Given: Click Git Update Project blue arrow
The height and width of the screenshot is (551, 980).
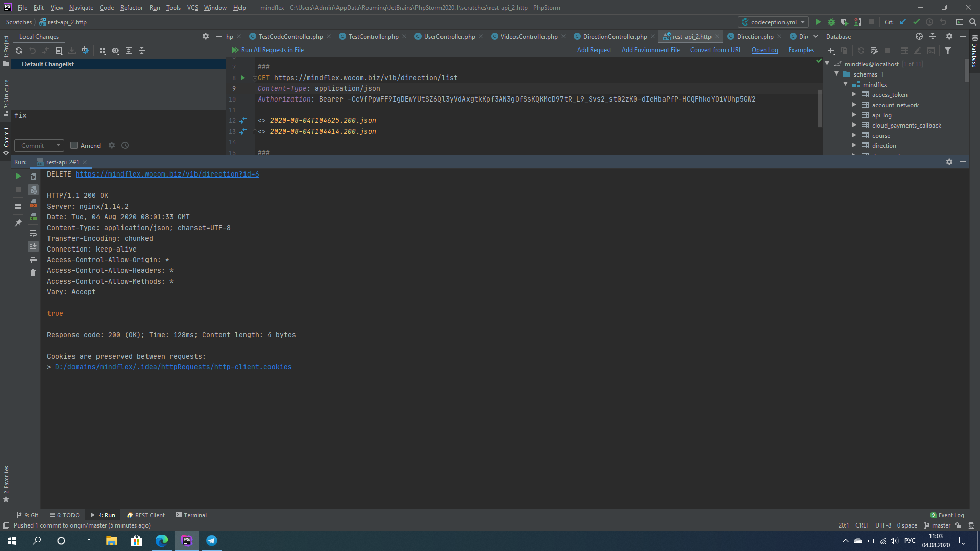Looking at the screenshot, I should coord(903,22).
